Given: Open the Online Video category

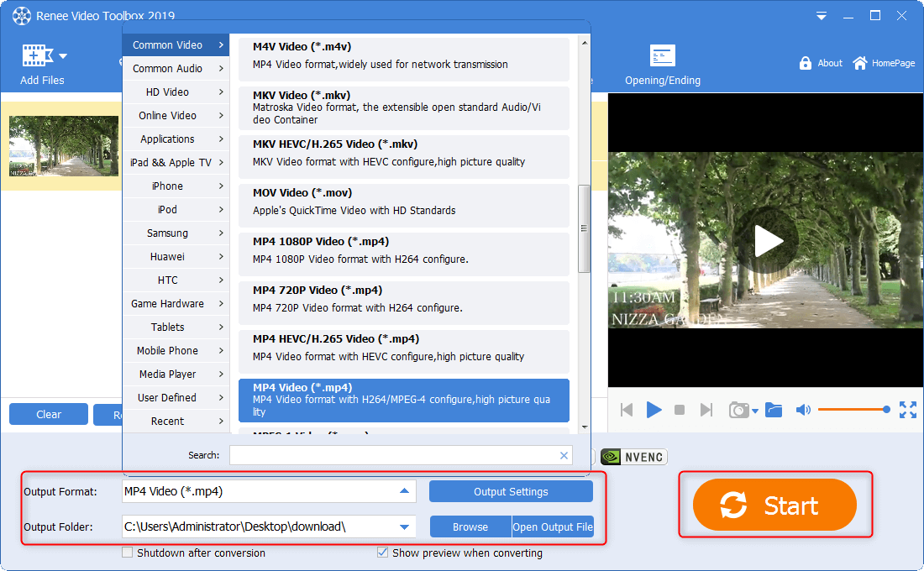Looking at the screenshot, I should [176, 116].
